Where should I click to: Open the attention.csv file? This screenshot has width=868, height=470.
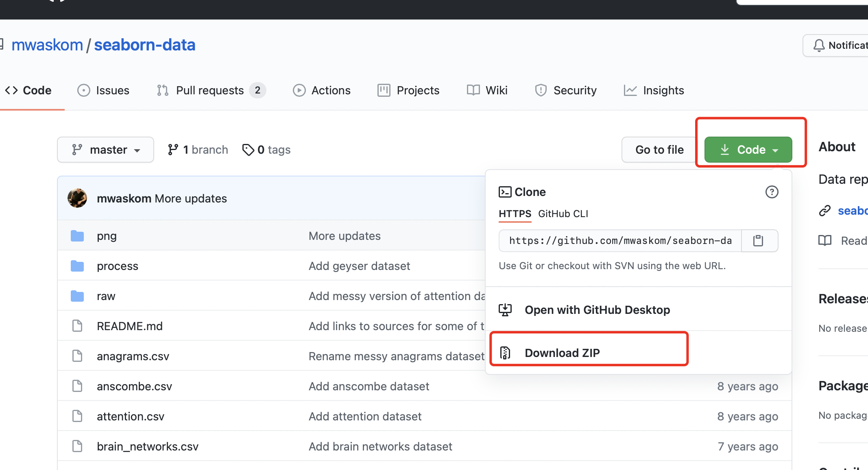pyautogui.click(x=131, y=416)
